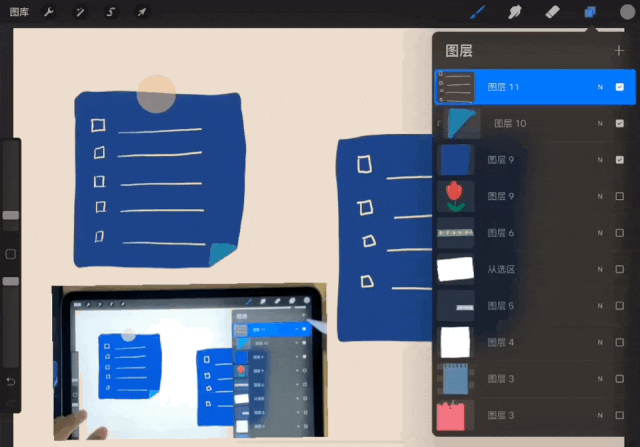Activate the Selection S-shaped tool
This screenshot has width=640, height=447.
pos(111,12)
